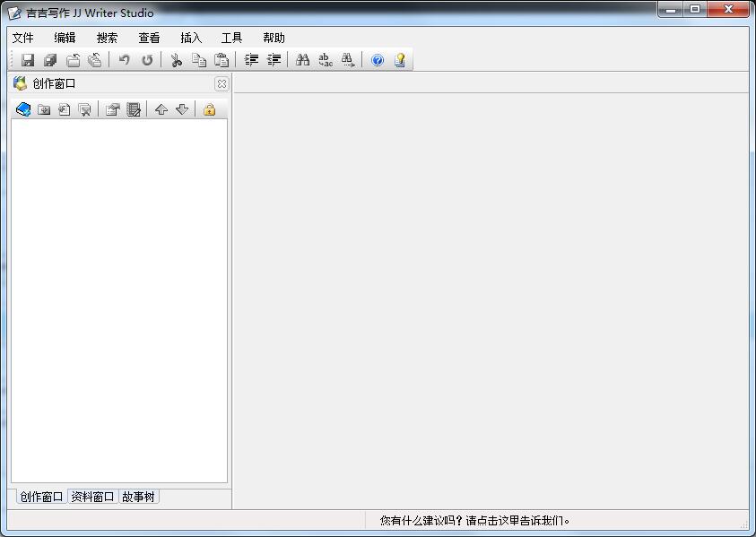
Task: Switch to the 资料窗口 tab
Action: pos(91,496)
